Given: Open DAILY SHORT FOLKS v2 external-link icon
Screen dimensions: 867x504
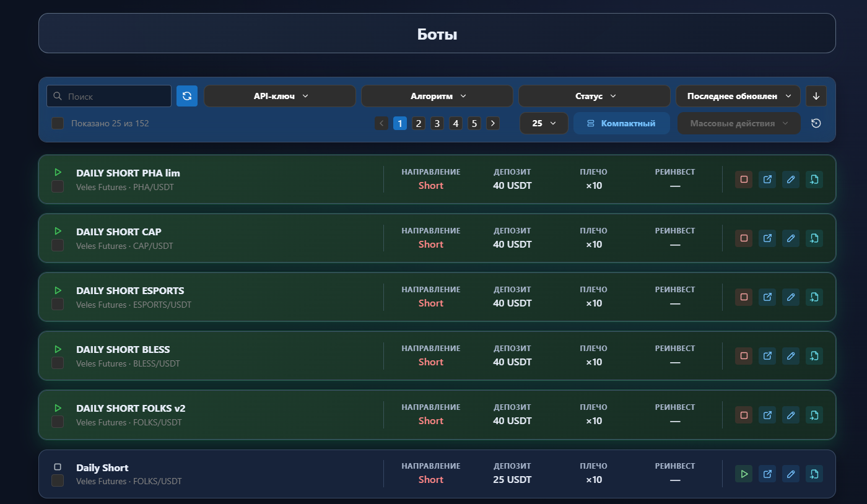Looking at the screenshot, I should [x=767, y=415].
